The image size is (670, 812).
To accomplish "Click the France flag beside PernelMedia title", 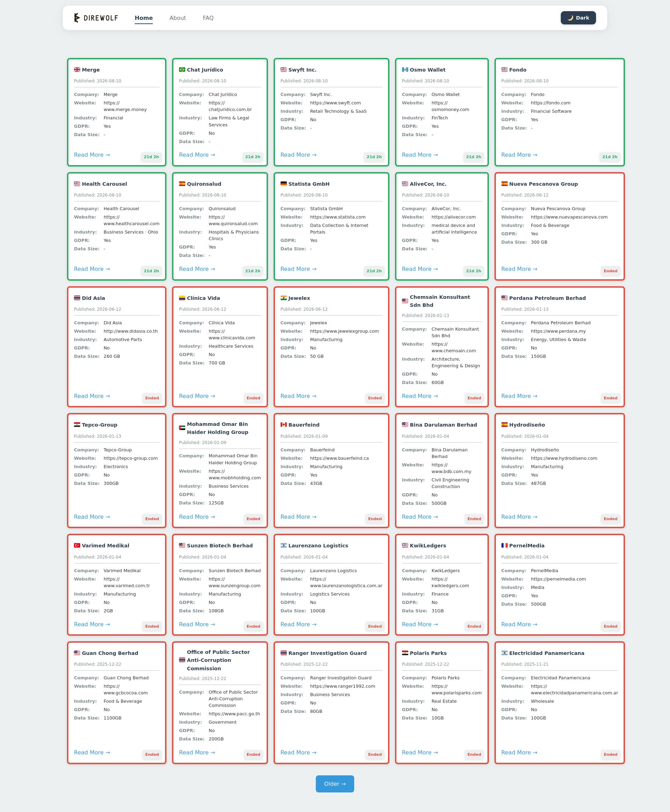I will 505,546.
